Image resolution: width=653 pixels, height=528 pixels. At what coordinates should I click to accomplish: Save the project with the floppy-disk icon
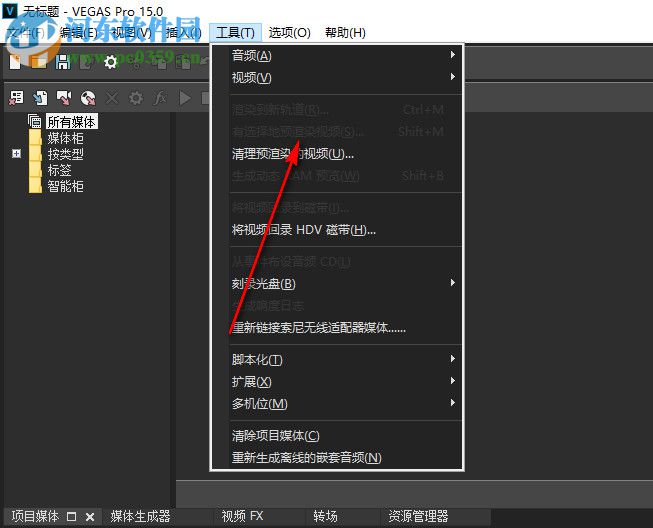(63, 62)
